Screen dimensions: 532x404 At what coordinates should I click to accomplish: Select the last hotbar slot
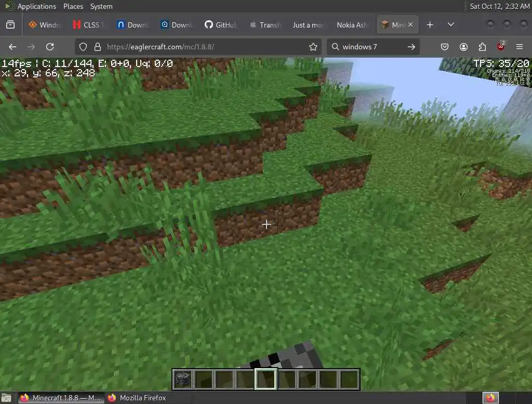(x=349, y=379)
